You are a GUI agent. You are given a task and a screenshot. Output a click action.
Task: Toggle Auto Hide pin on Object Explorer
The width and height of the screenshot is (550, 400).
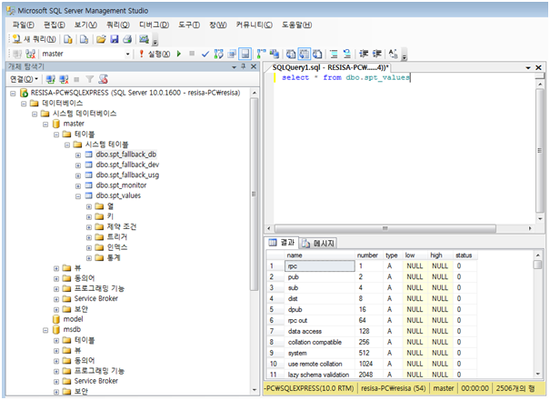pos(243,66)
